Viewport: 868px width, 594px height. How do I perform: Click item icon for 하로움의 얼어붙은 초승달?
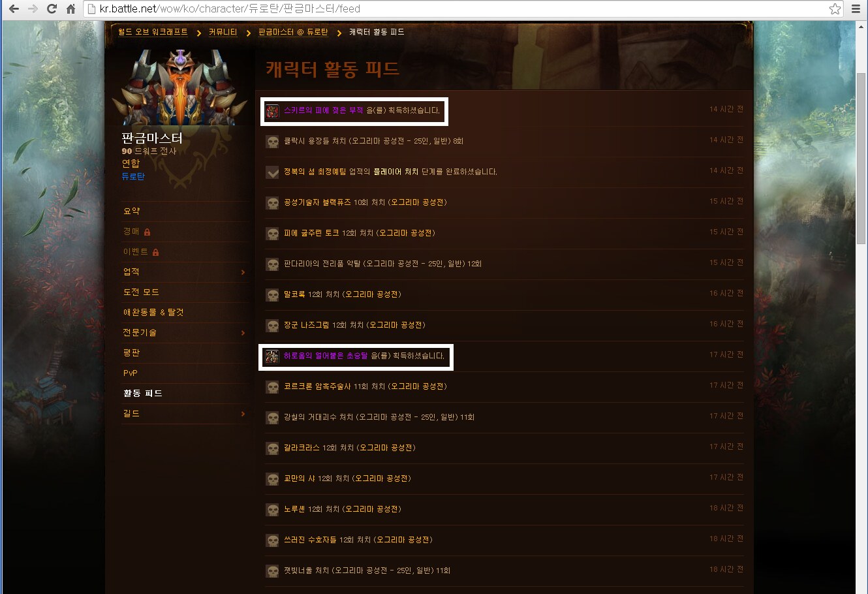tap(272, 356)
